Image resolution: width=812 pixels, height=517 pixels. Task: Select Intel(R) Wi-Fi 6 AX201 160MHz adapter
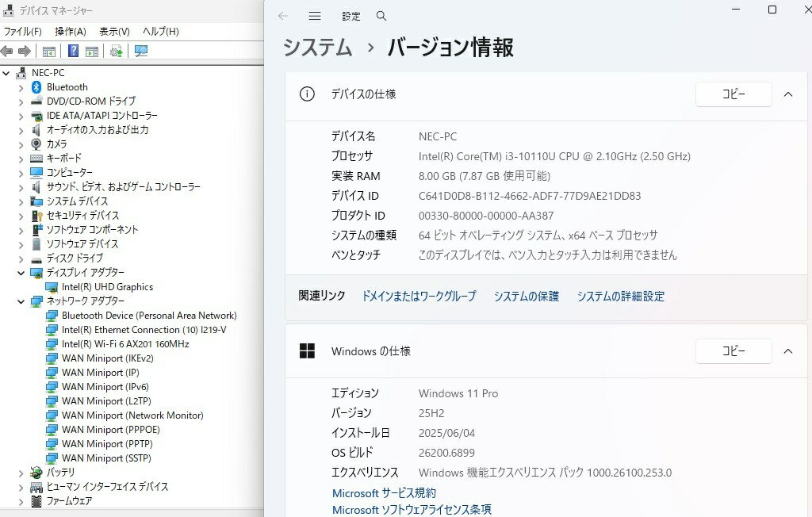[x=125, y=344]
